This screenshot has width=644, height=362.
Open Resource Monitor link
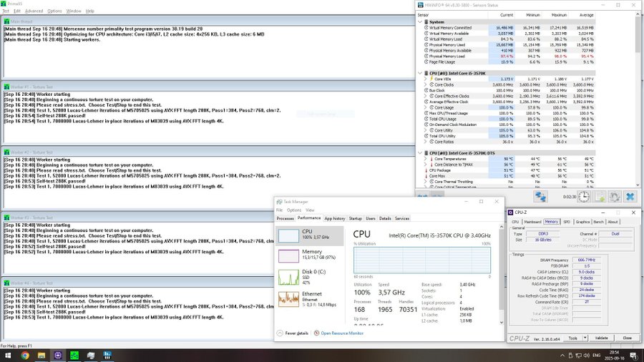(342, 333)
